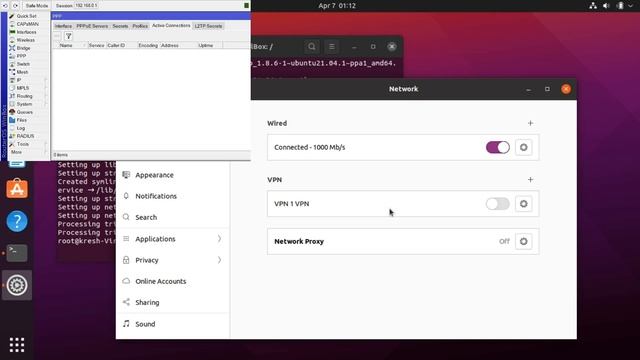Viewport: 640px width, 360px height.
Task: Open Help from the dock
Action: [x=17, y=221]
